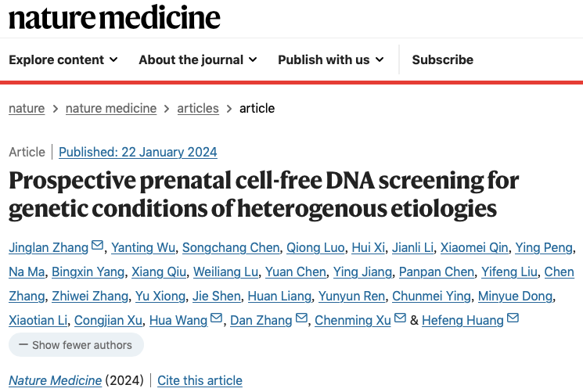Viewport: 583px width, 392px height.
Task: Click Published: 22 January 2024 link
Action: coord(138,152)
